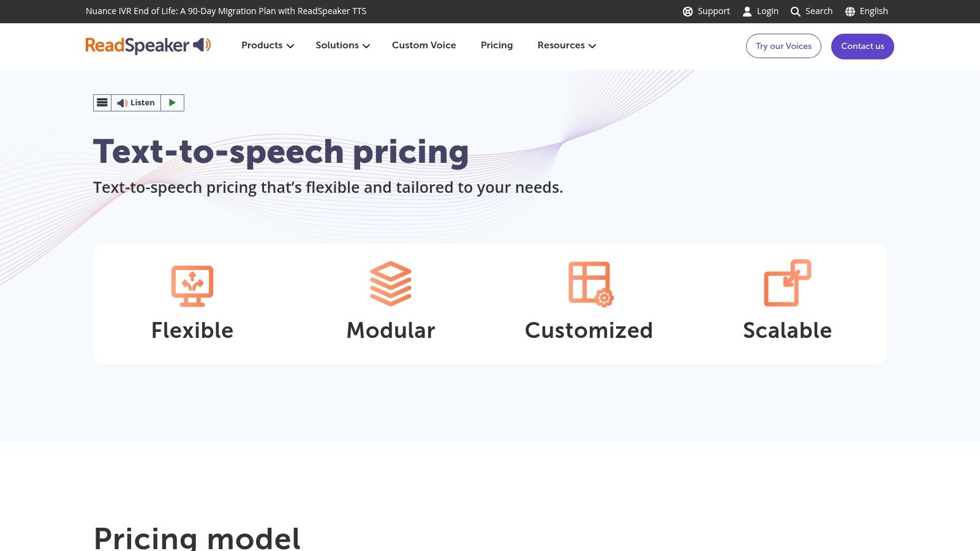Click the Customized grid-with-gear icon
The image size is (980, 551).
tap(589, 283)
